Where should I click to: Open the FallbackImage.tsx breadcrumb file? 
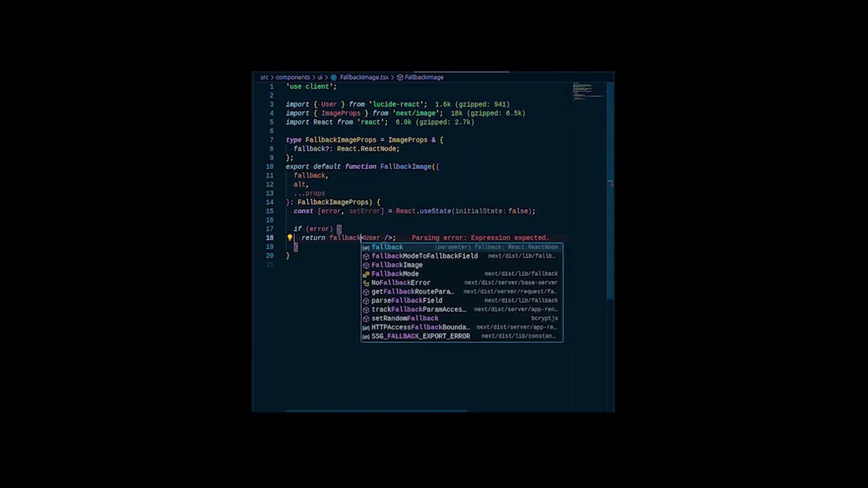point(363,77)
